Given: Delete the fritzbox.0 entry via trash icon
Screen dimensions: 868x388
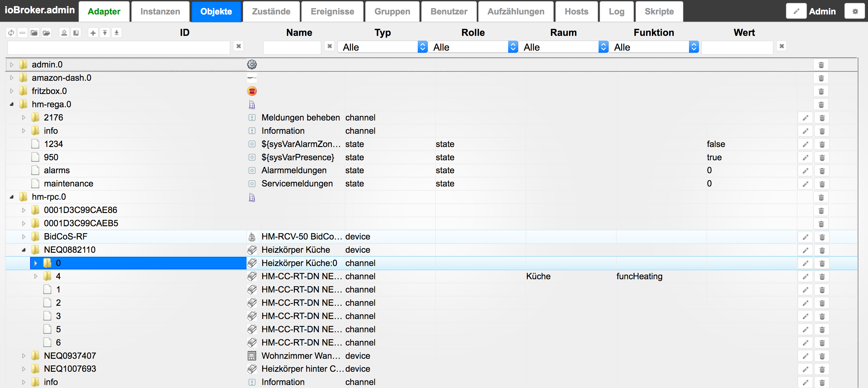Looking at the screenshot, I should click(x=821, y=91).
